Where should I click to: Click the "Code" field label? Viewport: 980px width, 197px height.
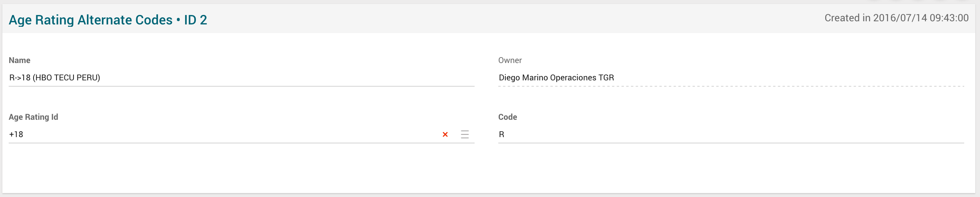click(x=507, y=117)
